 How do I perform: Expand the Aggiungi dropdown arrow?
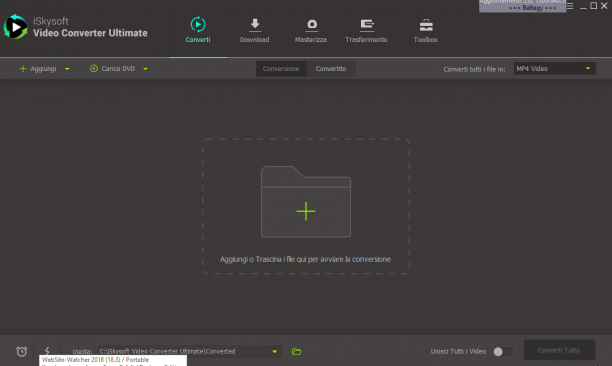point(67,69)
